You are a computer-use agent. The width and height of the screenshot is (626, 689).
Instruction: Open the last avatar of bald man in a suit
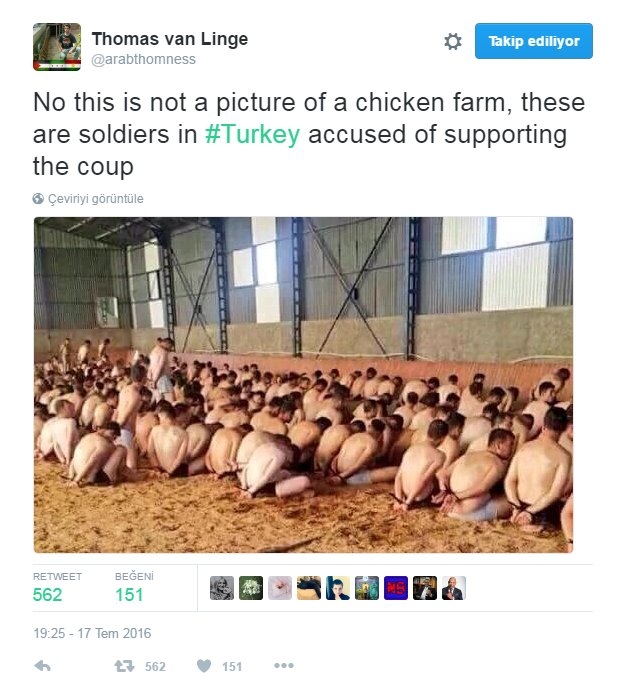[454, 588]
